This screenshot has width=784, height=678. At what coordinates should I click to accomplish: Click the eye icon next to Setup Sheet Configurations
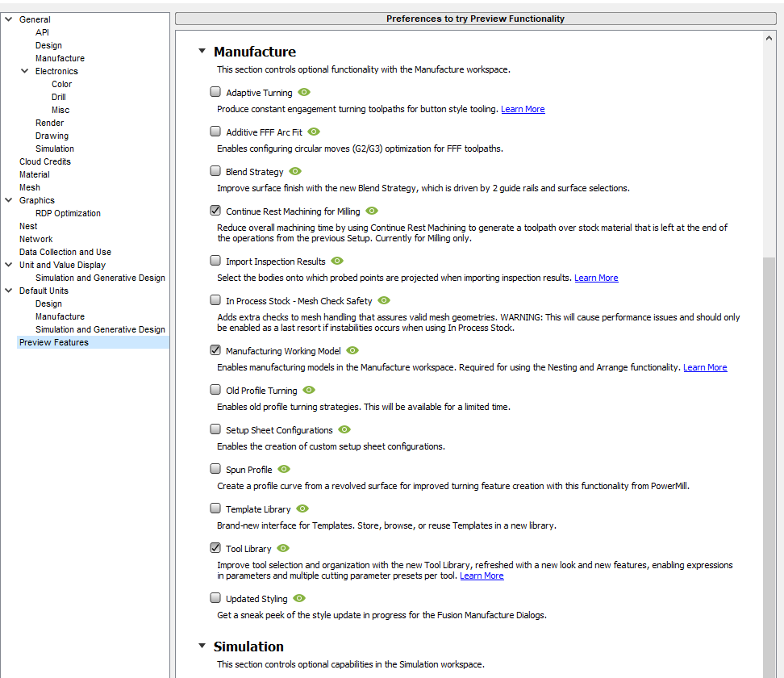344,429
